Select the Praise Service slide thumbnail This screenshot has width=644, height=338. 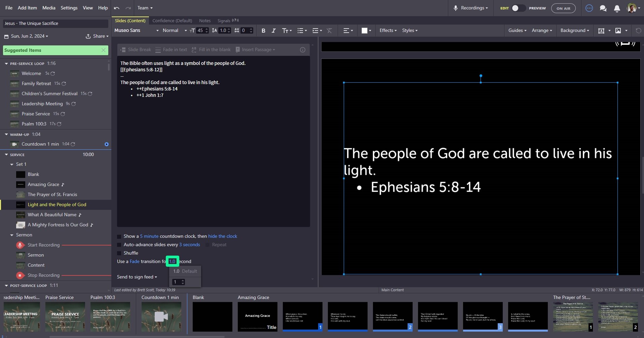point(65,317)
